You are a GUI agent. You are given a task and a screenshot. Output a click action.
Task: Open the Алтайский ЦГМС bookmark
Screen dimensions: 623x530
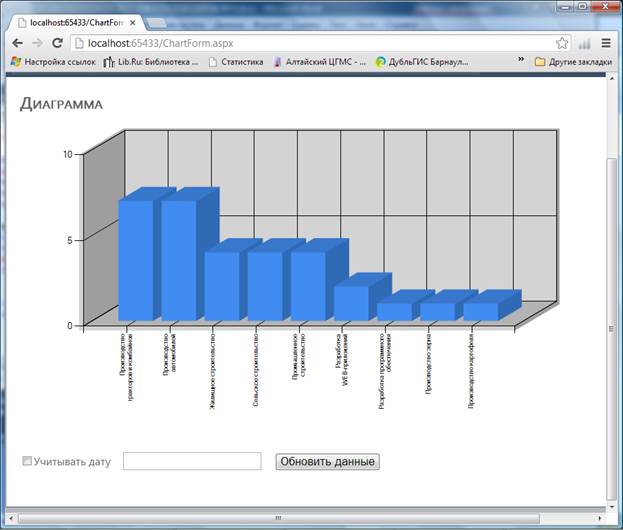[x=320, y=62]
